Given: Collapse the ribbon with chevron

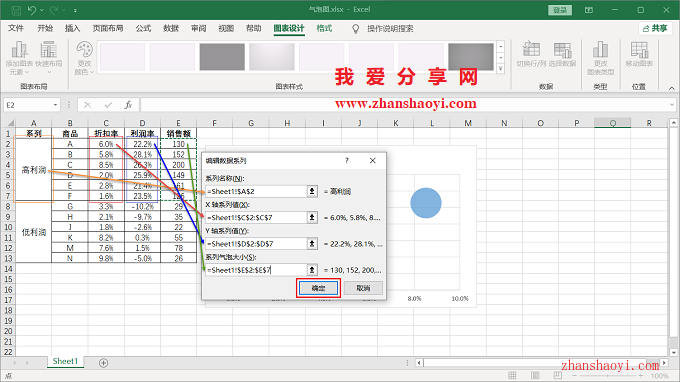Looking at the screenshot, I should [671, 88].
